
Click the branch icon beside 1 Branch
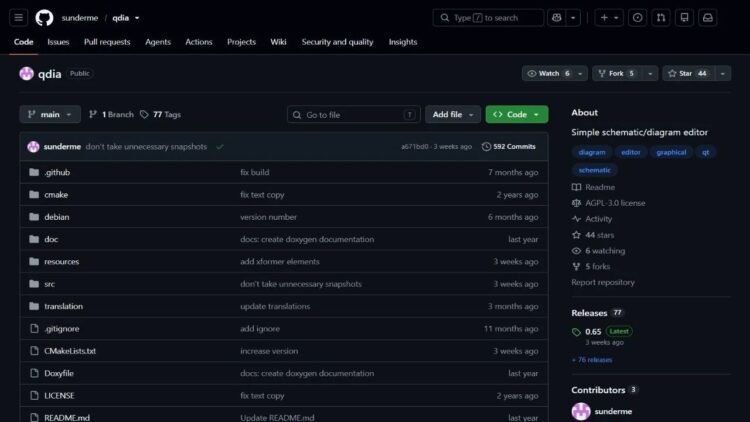pos(93,114)
